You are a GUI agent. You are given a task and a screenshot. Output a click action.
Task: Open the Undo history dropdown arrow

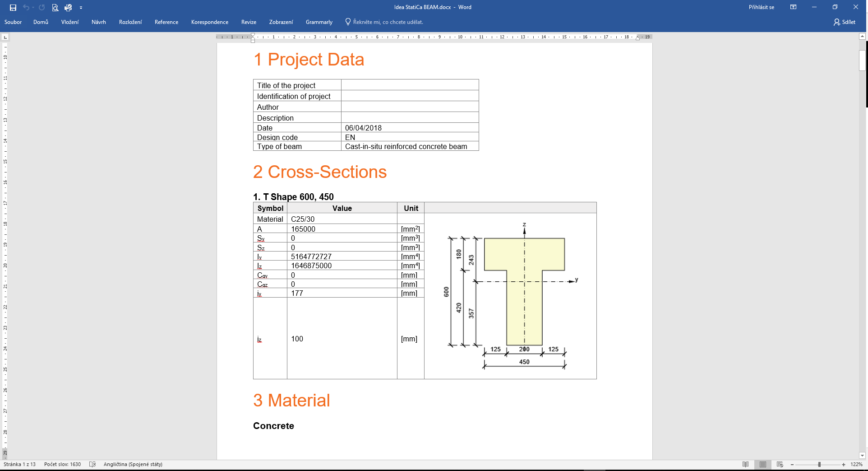click(x=33, y=7)
